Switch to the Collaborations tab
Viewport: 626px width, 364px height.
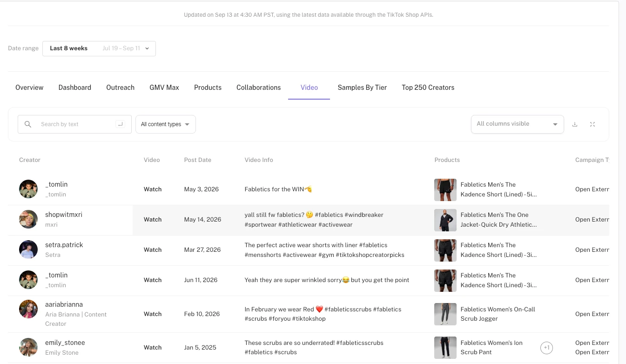(259, 88)
